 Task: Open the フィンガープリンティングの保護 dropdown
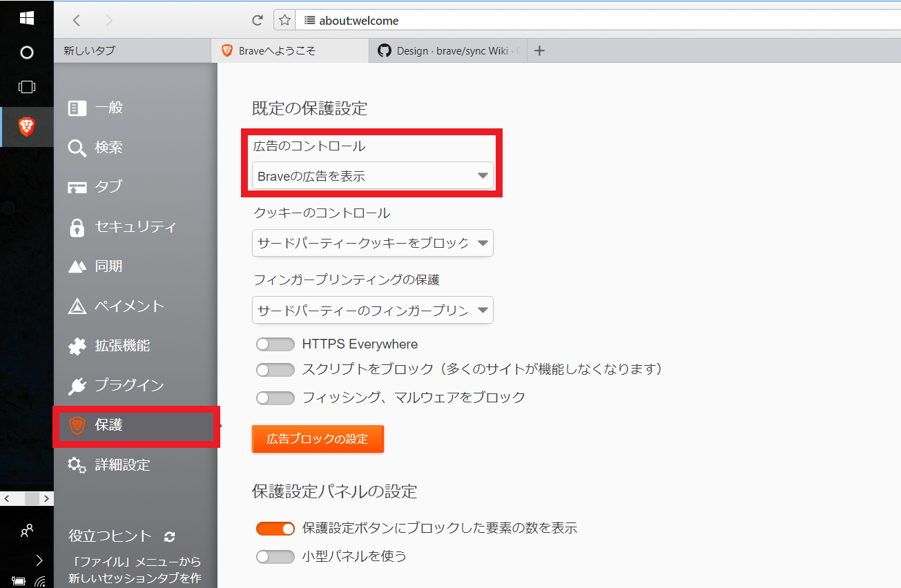[x=373, y=310]
